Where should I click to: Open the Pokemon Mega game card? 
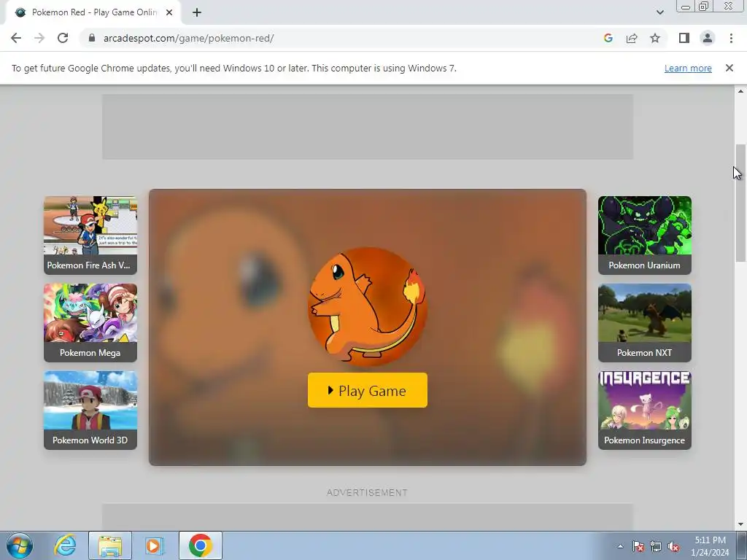[x=90, y=323]
